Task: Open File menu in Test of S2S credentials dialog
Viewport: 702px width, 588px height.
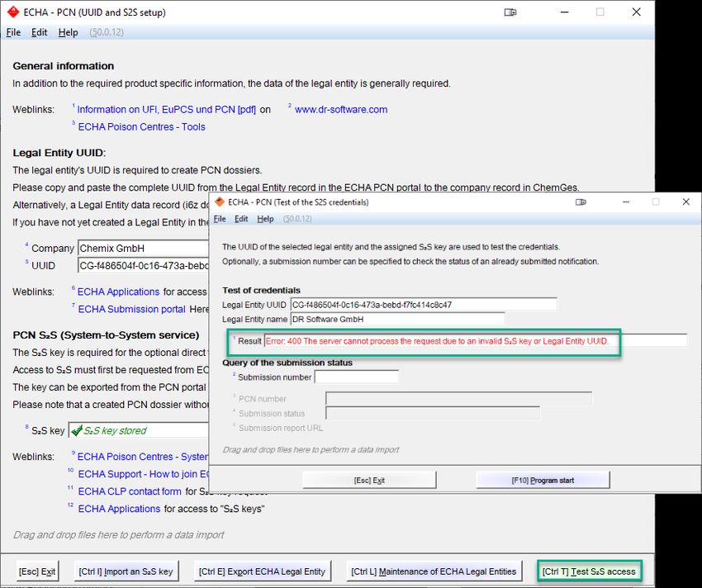Action: (220, 219)
